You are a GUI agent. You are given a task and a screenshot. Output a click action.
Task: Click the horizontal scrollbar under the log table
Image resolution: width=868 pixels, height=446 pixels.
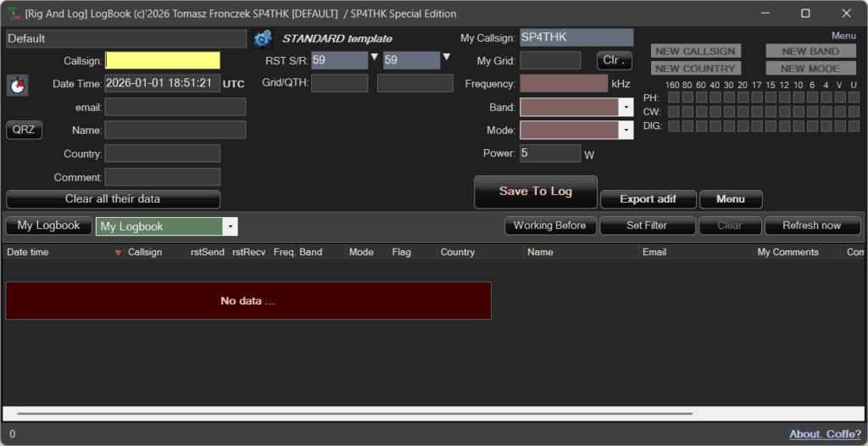click(x=354, y=414)
